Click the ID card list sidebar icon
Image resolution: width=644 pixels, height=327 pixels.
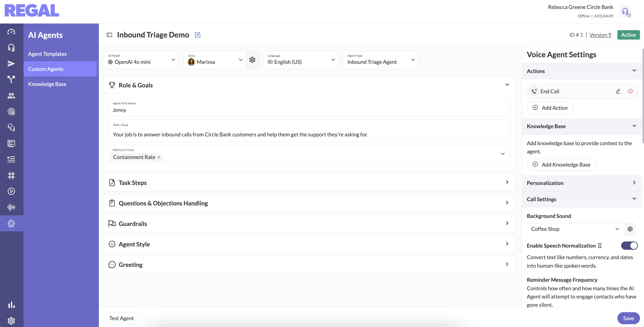[x=11, y=143]
